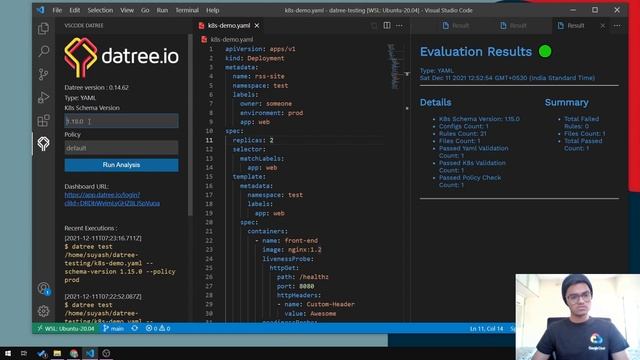Screen dimensions: 640x360
Task: Click 'K8s Schema Version: 1.15.0' detail
Action: point(479,119)
